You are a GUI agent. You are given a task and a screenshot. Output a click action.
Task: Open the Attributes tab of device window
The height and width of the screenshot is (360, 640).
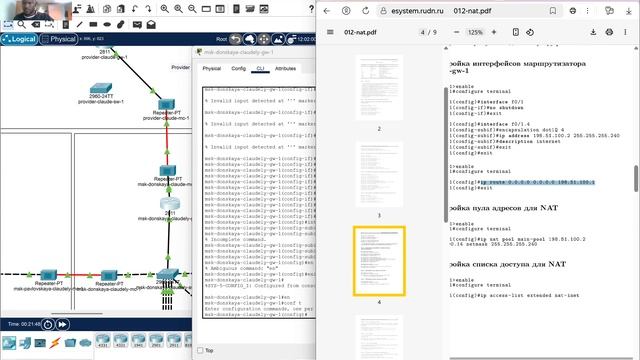(x=285, y=69)
